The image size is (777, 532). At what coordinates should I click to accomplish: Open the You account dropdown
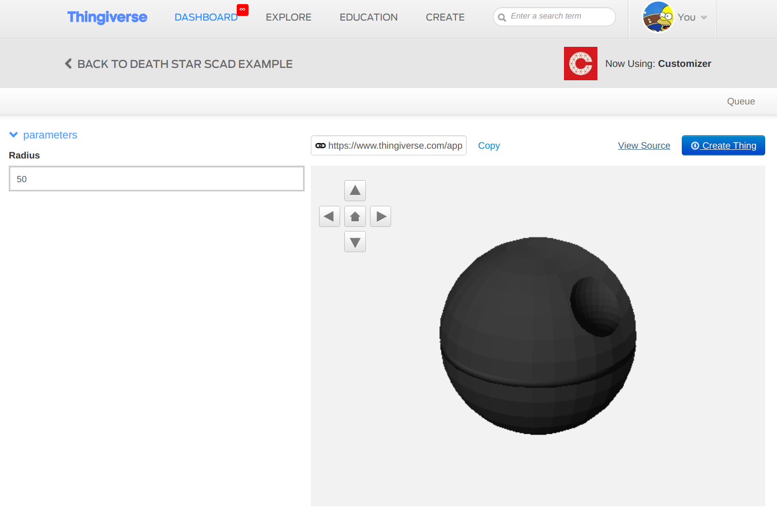[692, 17]
